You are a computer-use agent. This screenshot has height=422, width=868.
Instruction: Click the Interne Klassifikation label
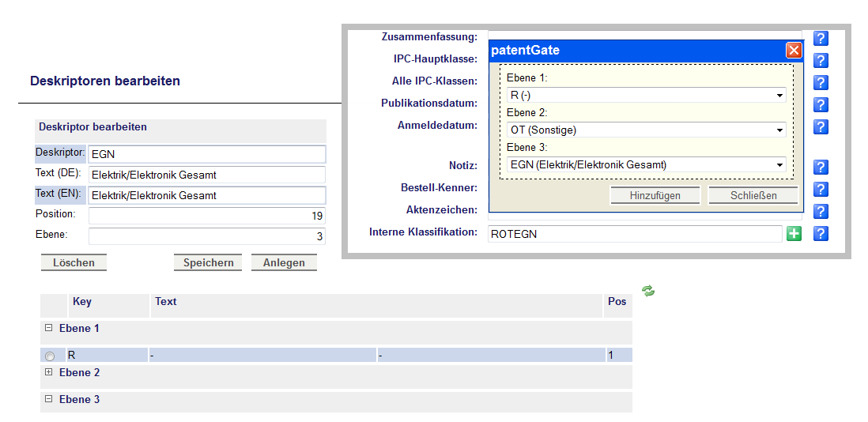pos(423,232)
